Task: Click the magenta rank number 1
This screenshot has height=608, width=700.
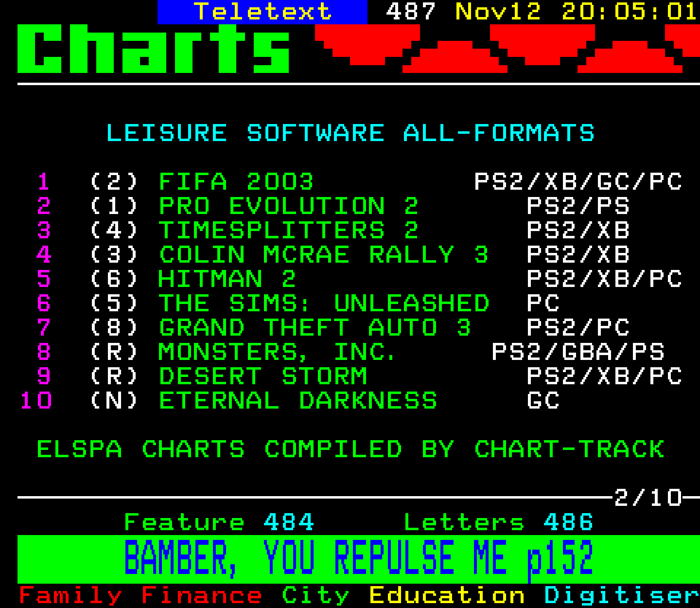Action: tap(44, 182)
